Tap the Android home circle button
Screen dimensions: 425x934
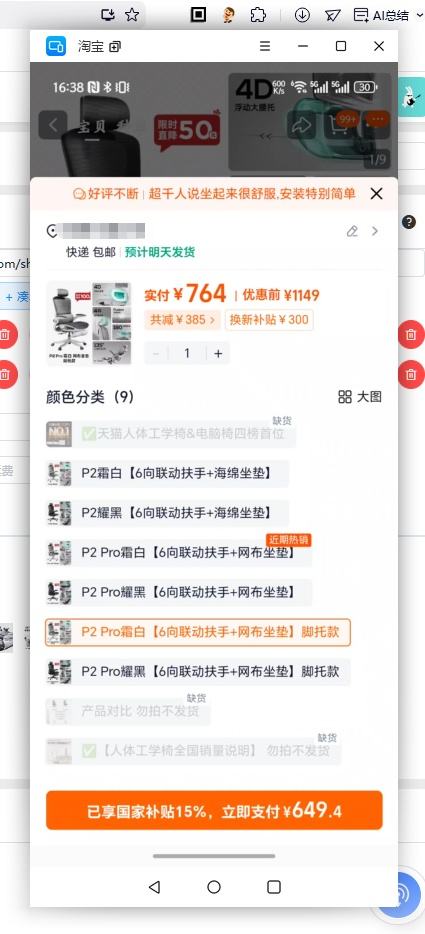click(x=214, y=887)
